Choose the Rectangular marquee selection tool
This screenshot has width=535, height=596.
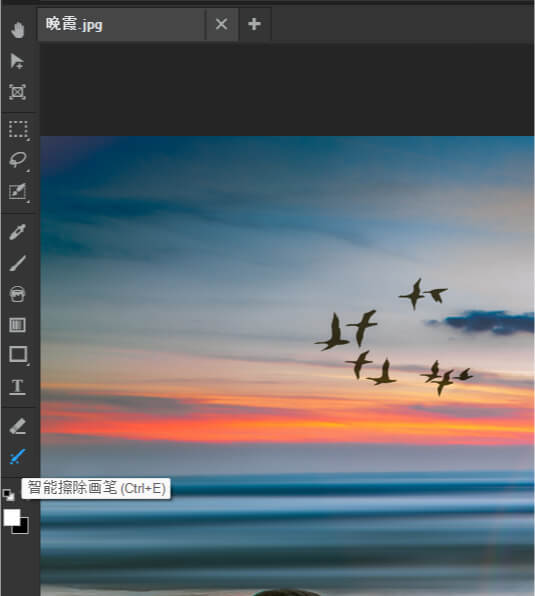click(x=18, y=130)
